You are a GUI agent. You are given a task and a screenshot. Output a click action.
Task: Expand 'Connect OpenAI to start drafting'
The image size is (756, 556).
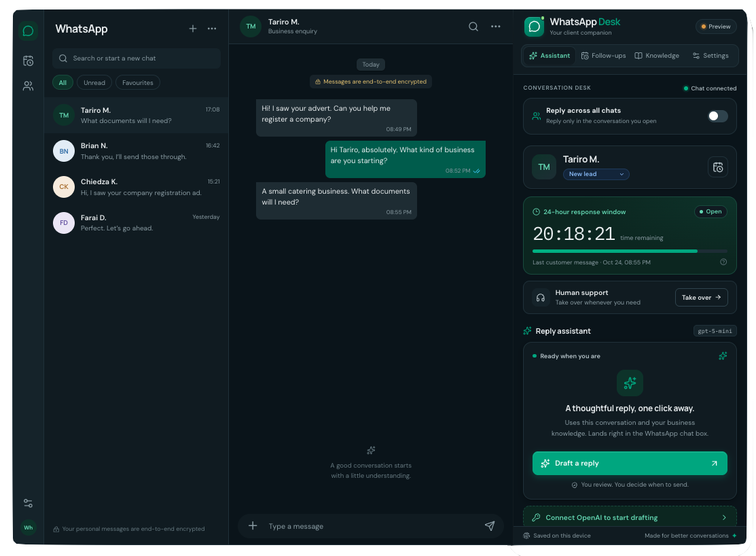tap(630, 517)
